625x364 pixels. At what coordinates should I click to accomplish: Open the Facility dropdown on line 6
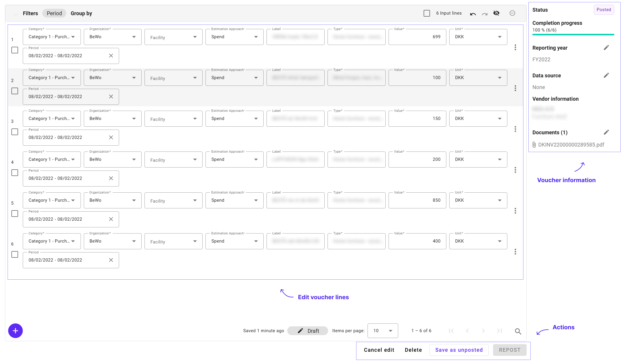coord(173,241)
